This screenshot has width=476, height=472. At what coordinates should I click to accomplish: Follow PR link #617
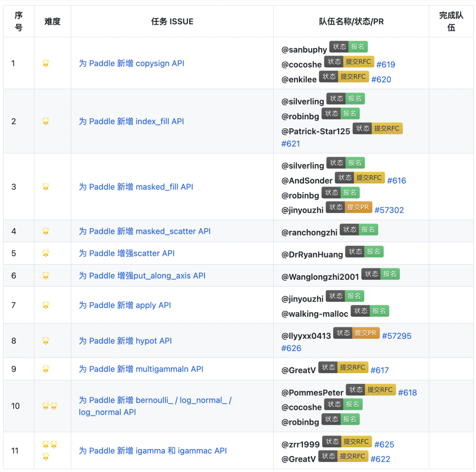click(379, 370)
